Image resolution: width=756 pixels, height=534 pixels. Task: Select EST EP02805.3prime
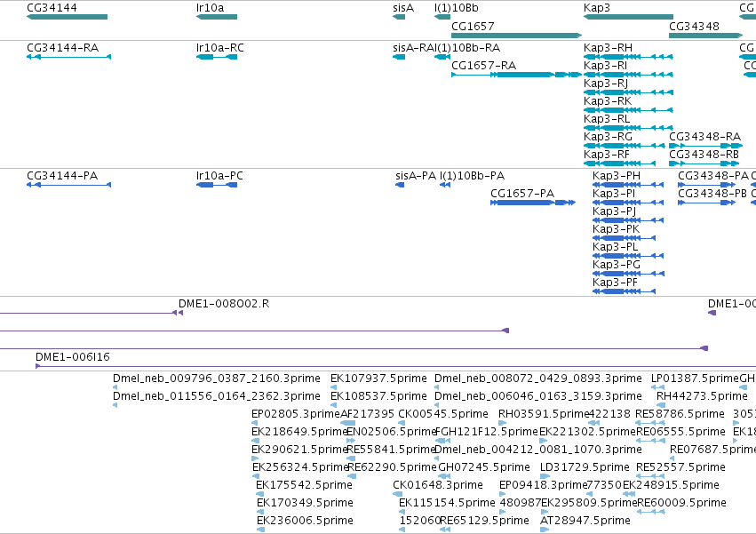[254, 423]
